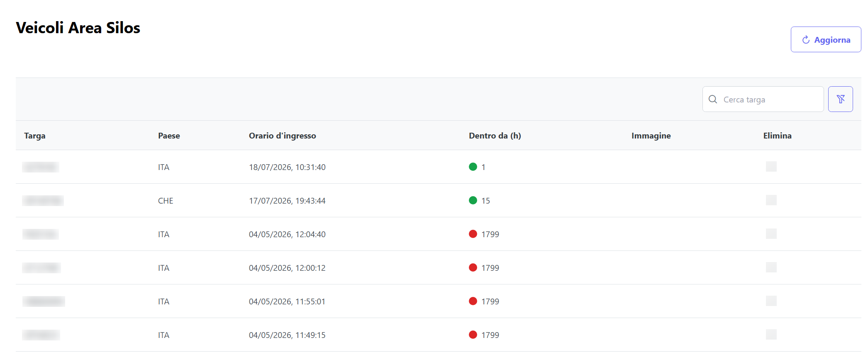Delete the vehicle entered at 12:00:12
This screenshot has height=362, width=868.
coord(771,267)
